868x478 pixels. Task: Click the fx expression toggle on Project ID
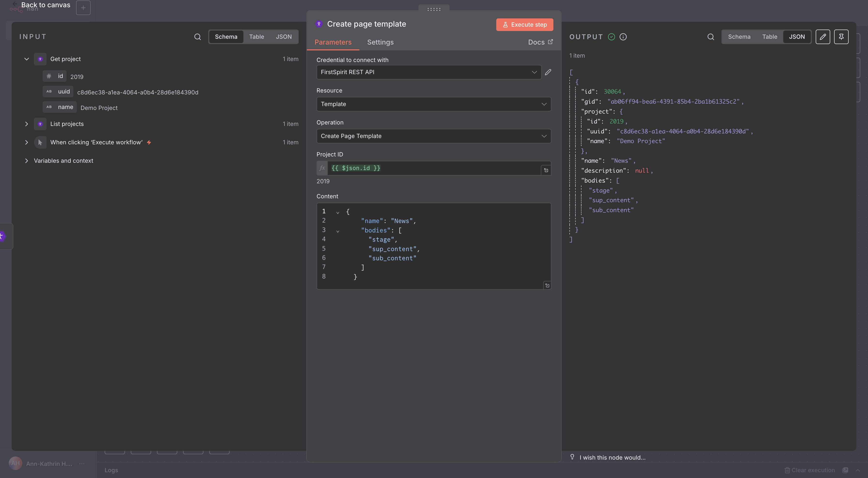pyautogui.click(x=322, y=168)
